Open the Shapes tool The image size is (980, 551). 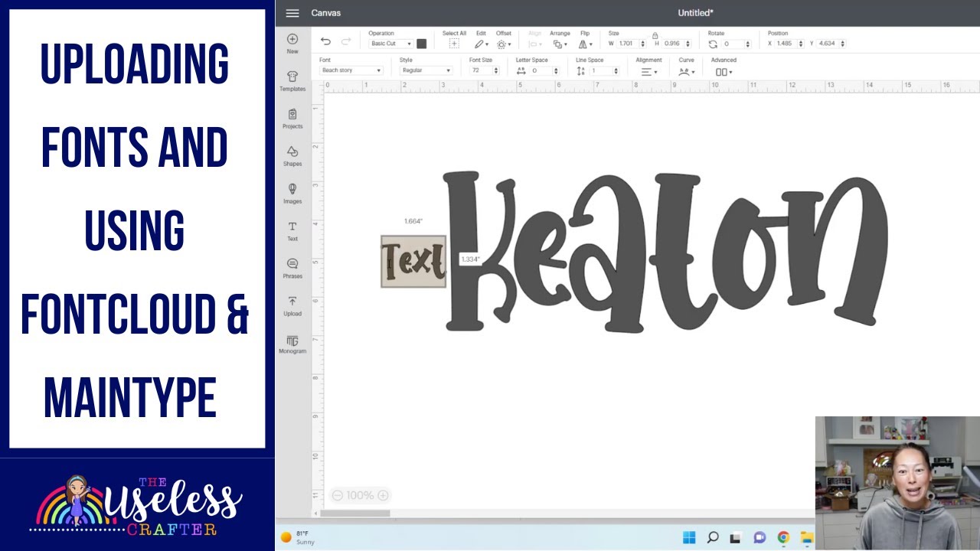click(x=292, y=156)
